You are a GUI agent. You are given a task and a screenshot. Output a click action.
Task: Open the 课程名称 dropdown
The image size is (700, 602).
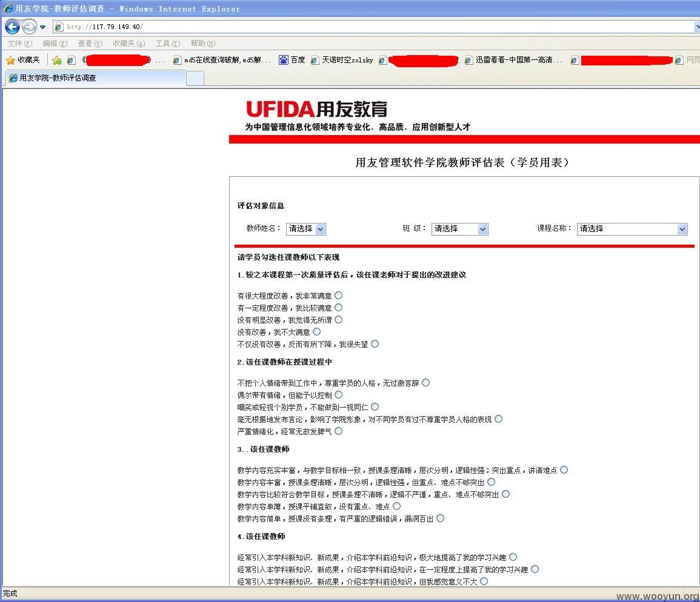(x=632, y=228)
